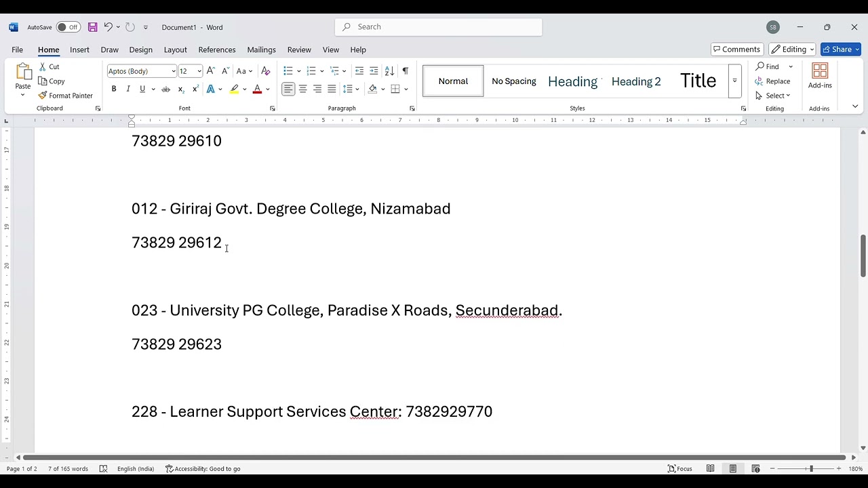Toggle Focus mode
The width and height of the screenshot is (868, 488).
tap(679, 468)
